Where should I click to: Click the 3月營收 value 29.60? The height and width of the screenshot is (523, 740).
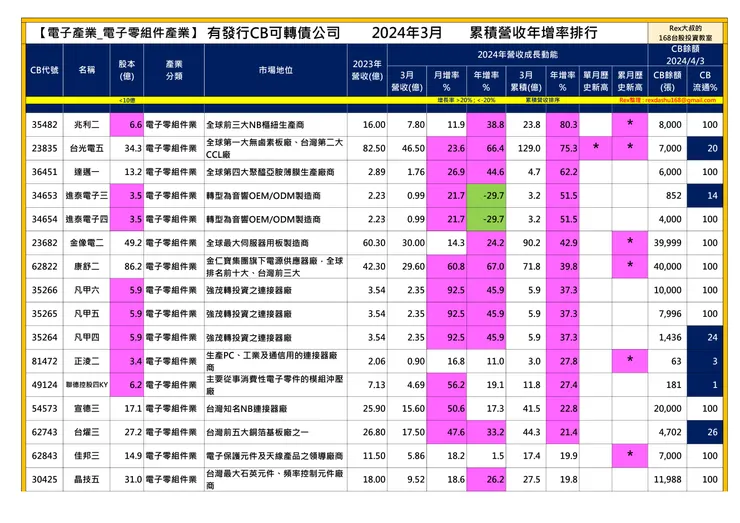[x=413, y=266]
